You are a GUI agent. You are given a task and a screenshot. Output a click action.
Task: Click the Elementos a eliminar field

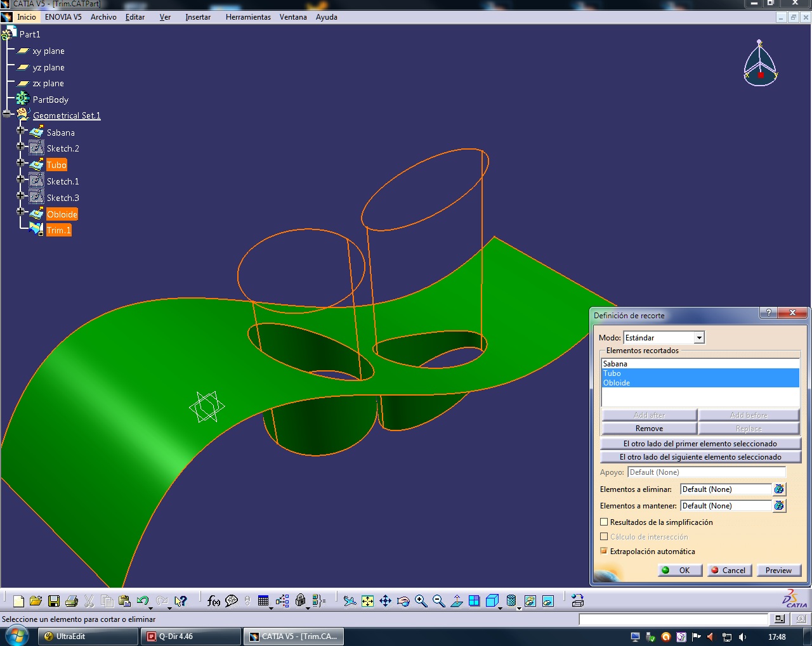pos(726,489)
